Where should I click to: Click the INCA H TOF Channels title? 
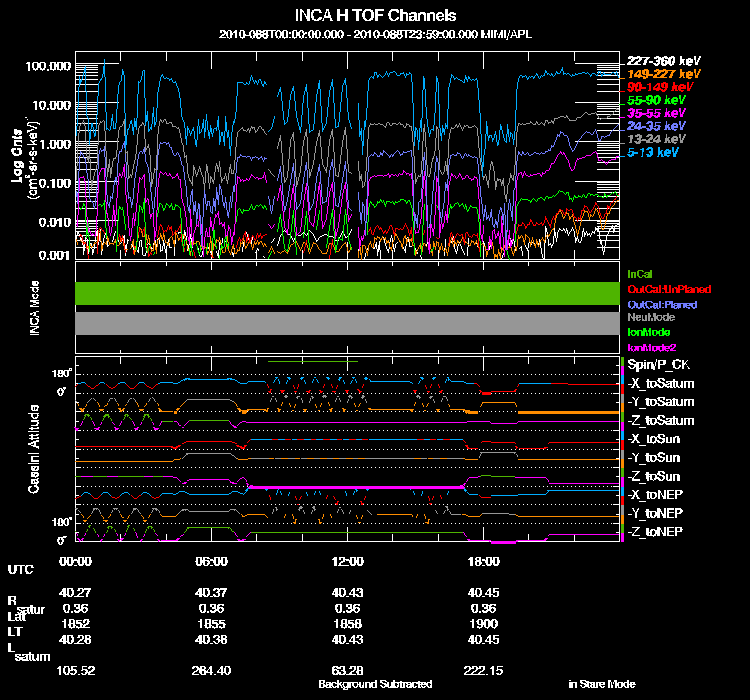(x=375, y=16)
